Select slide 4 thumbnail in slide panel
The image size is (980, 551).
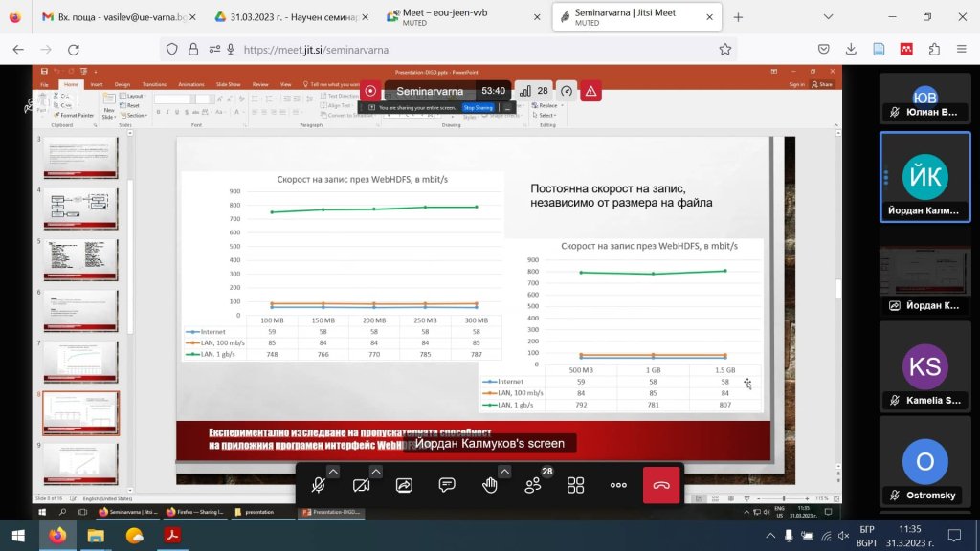80,209
